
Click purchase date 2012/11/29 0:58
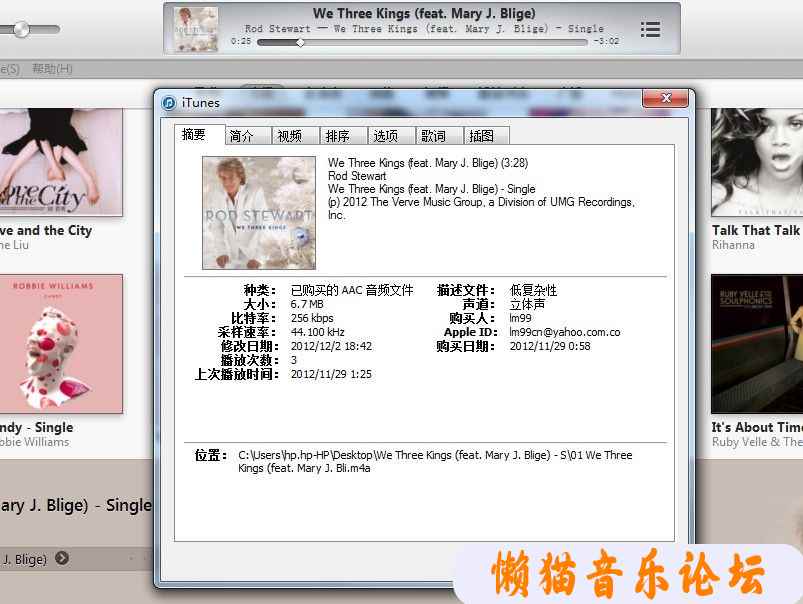(550, 346)
